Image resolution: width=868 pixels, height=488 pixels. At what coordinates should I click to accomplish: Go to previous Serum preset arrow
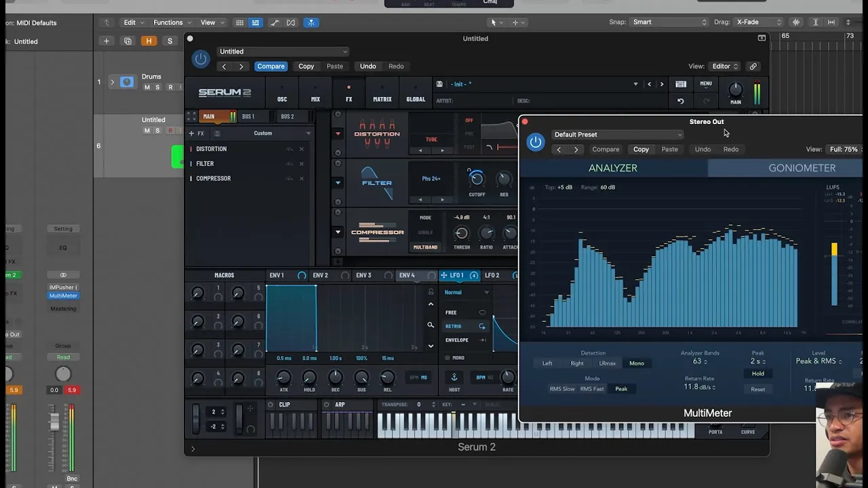649,84
